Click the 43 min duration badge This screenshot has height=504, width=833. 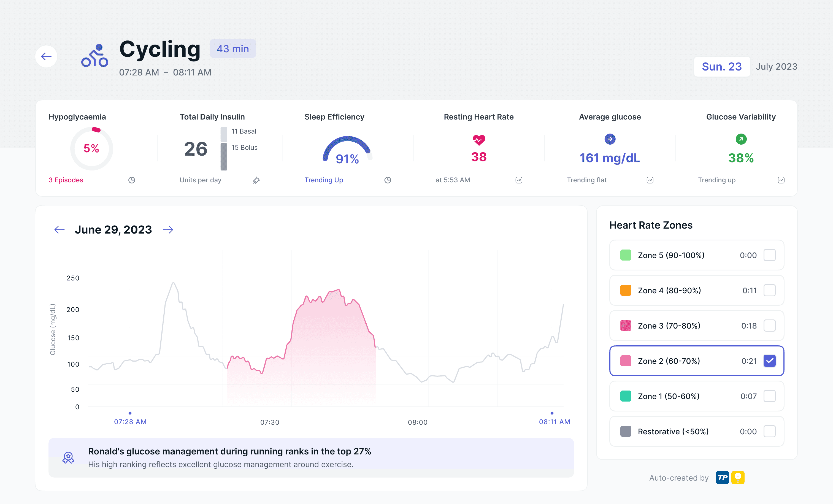point(232,49)
